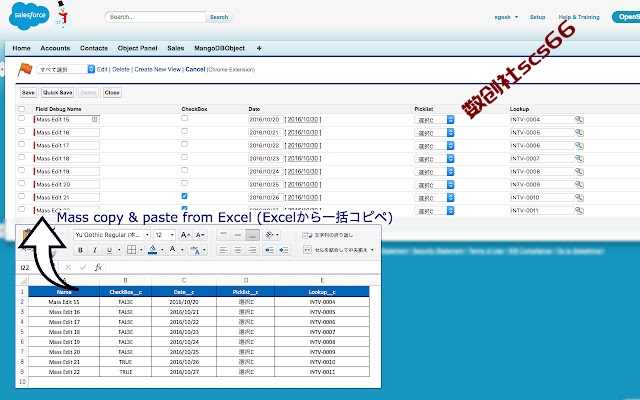Check CheckBox field for Mass Edit 16
The width and height of the screenshot is (640, 400).
[184, 131]
